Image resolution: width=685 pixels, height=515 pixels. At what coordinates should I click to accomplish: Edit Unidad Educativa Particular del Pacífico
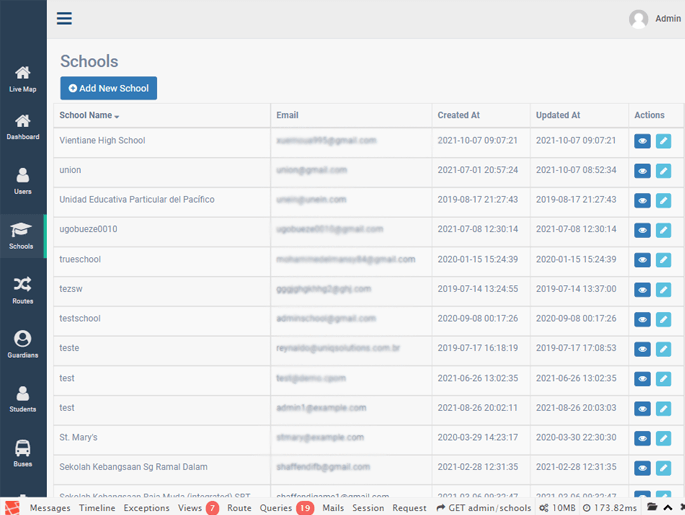click(663, 200)
